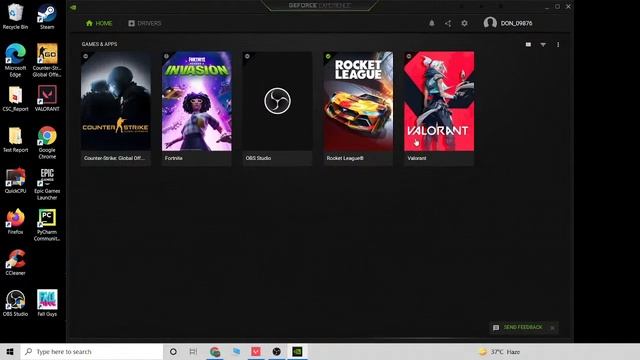Select Recycle Bin desktop icon
Viewport: 640px width, 360px height.
click(16, 16)
